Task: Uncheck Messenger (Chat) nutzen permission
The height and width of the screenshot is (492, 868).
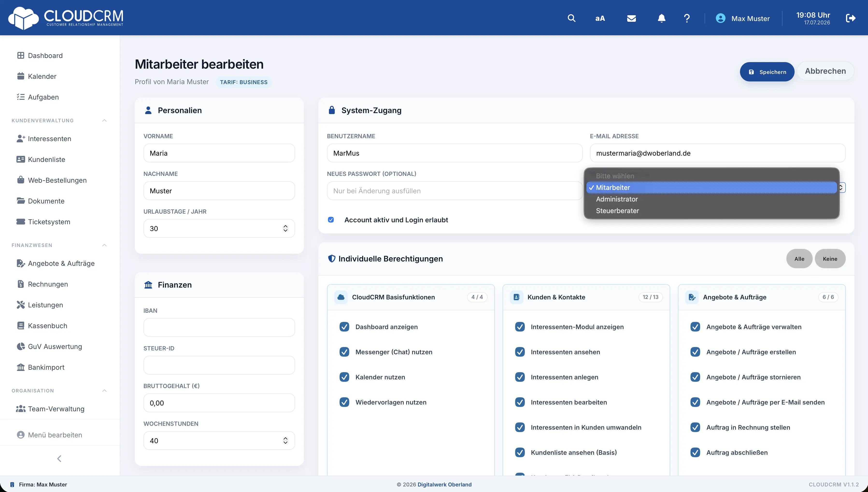Action: click(x=344, y=352)
